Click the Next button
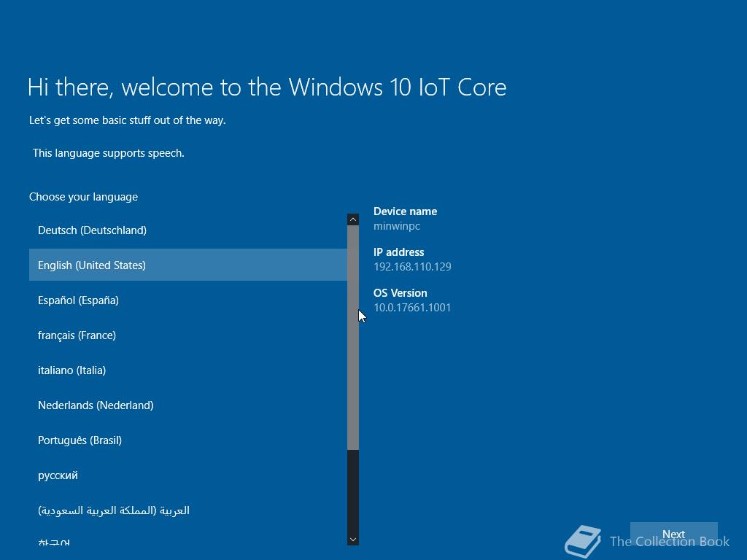 click(673, 534)
